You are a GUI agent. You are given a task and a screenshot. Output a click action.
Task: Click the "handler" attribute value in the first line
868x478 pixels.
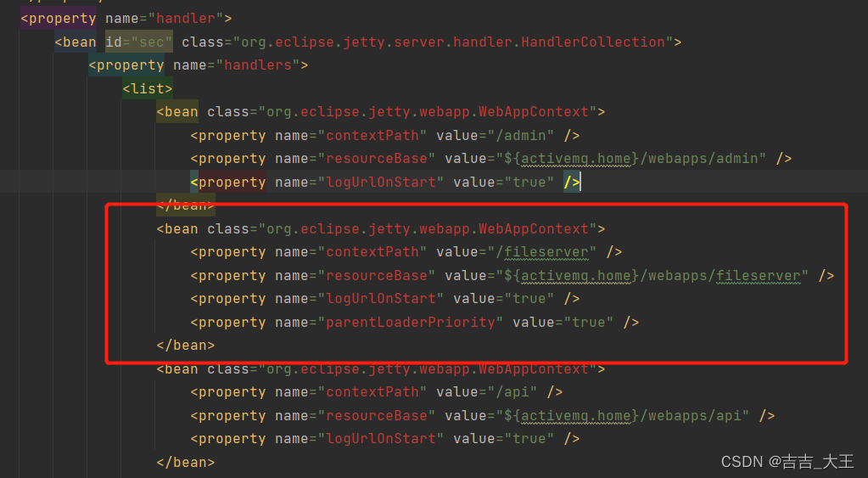186,19
